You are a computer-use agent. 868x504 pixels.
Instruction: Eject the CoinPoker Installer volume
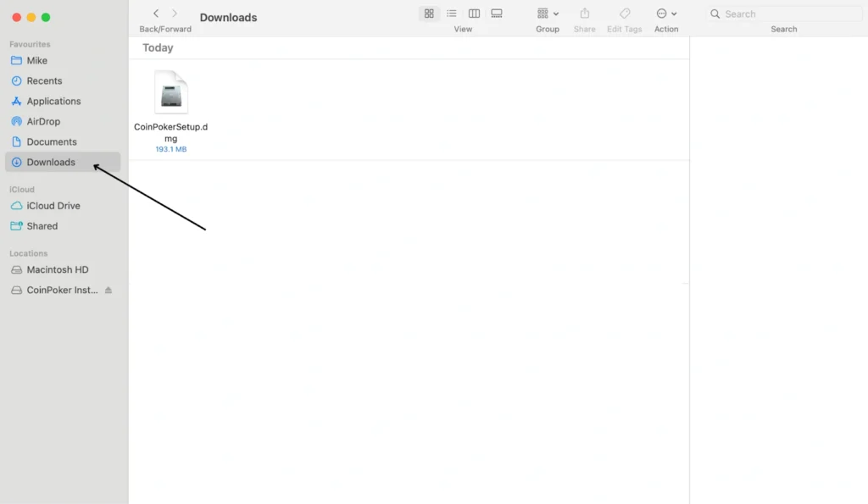108,291
